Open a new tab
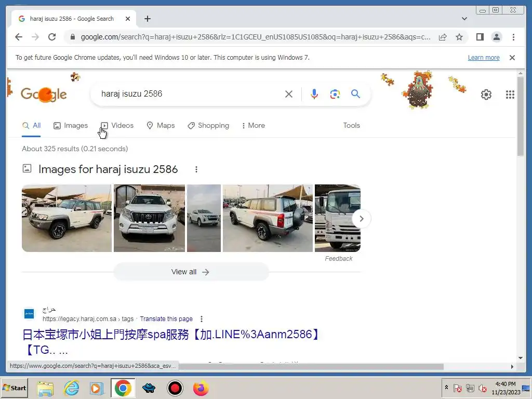The image size is (532, 399). tap(147, 19)
